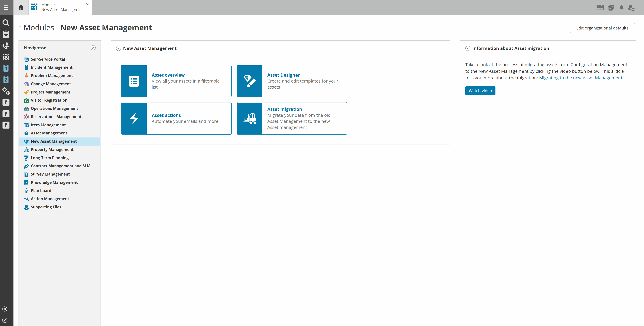Image resolution: width=644 pixels, height=326 pixels.
Task: Open the Asset actions link
Action: (x=166, y=115)
